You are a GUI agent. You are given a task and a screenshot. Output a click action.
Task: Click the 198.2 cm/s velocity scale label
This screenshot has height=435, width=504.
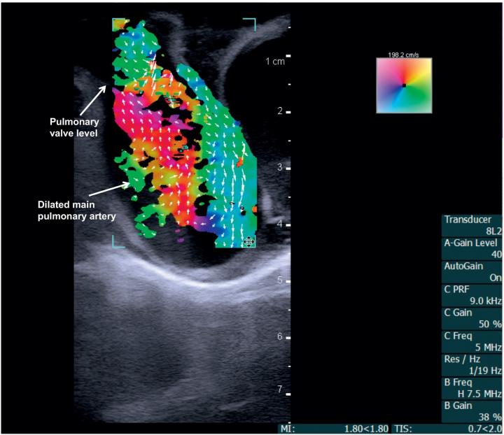click(402, 54)
